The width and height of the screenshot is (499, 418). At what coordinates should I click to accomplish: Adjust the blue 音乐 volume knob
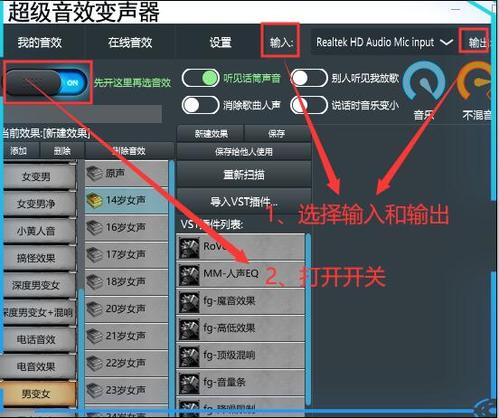[424, 82]
